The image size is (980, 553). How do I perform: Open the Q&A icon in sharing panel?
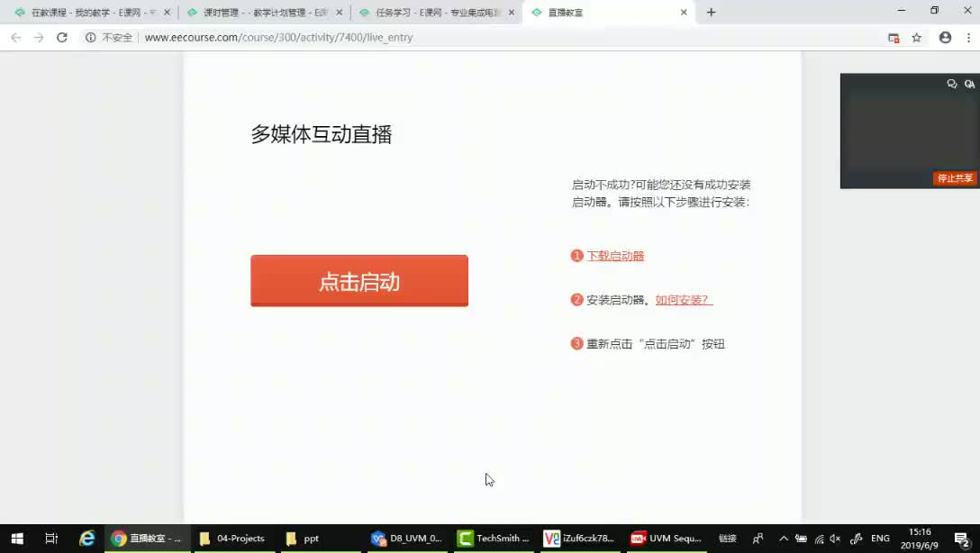click(x=969, y=84)
